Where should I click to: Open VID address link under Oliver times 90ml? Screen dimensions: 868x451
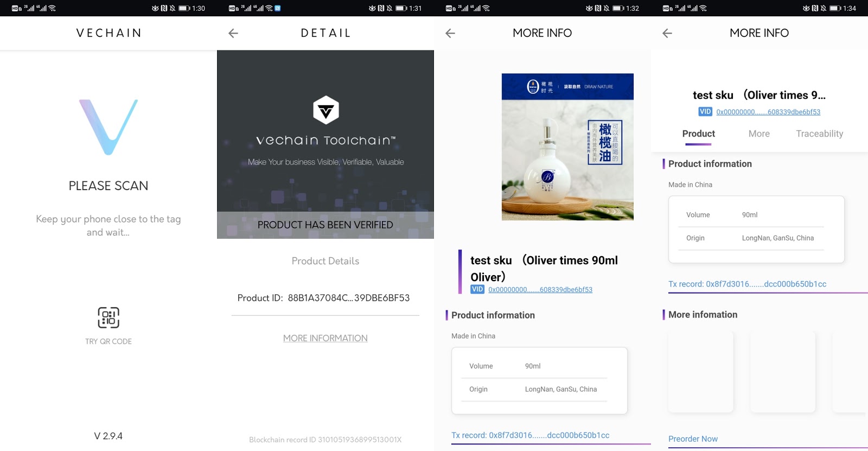click(540, 290)
